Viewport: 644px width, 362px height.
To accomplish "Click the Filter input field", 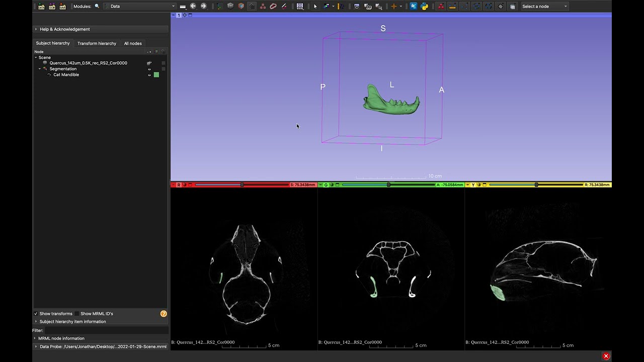I will pos(107,330).
